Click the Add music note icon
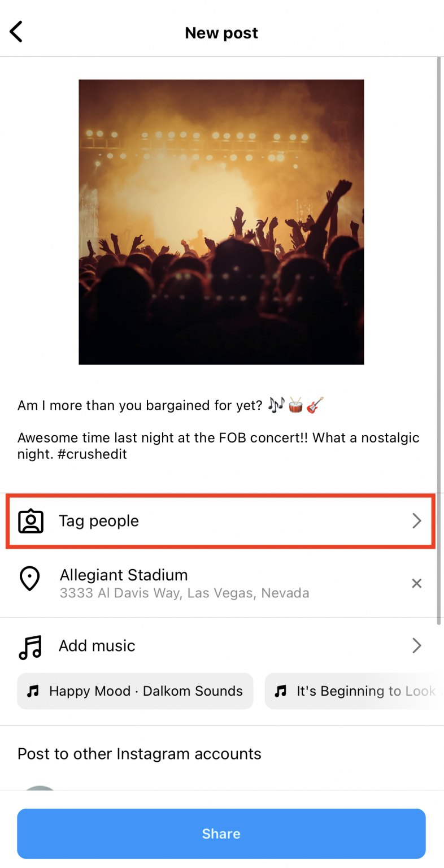The image size is (444, 868). click(30, 645)
